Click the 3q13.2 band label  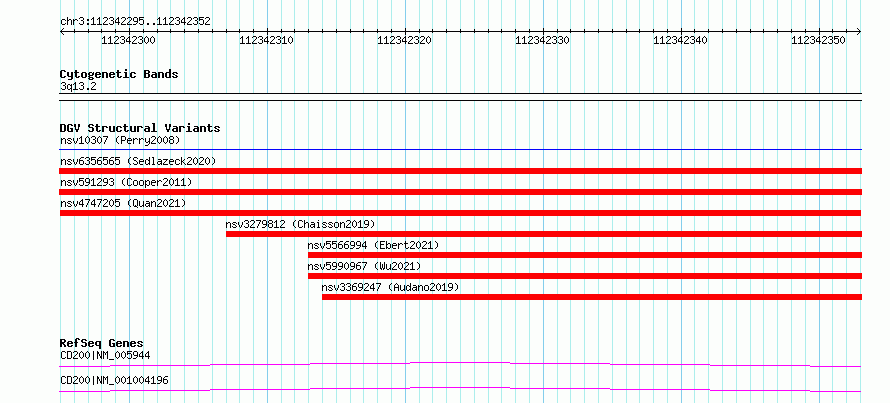coord(78,86)
